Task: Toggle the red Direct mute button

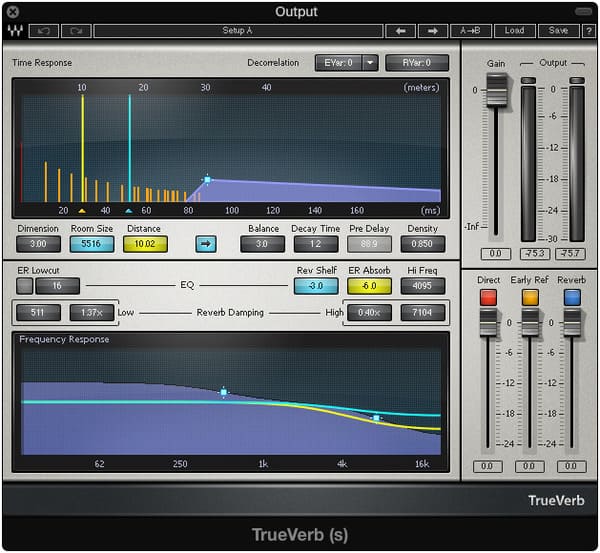Action: coord(488,297)
